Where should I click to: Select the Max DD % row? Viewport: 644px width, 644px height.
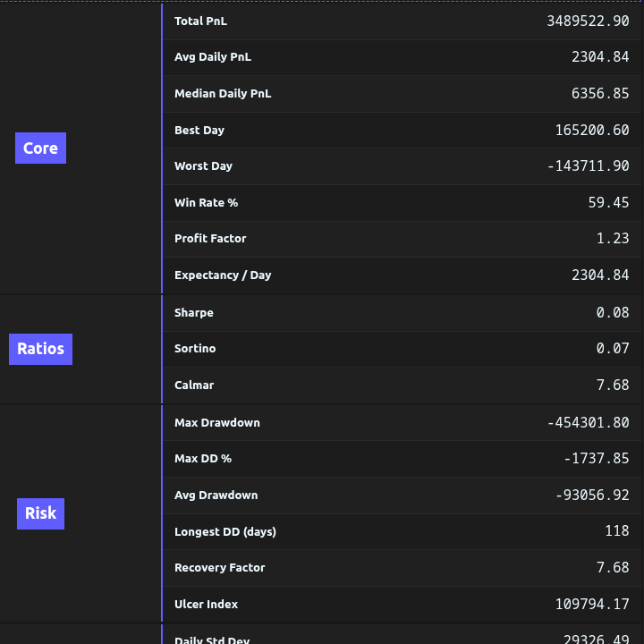[x=402, y=459]
